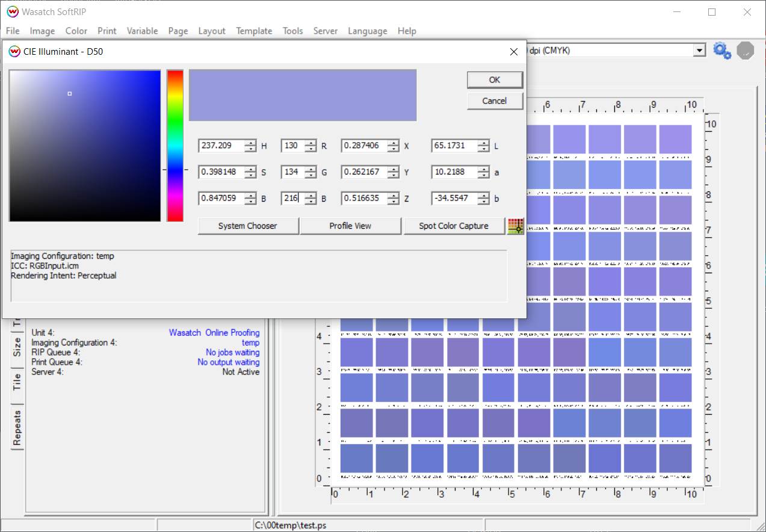This screenshot has height=532, width=766.
Task: Click the Spot Color Capture button
Action: [454, 226]
